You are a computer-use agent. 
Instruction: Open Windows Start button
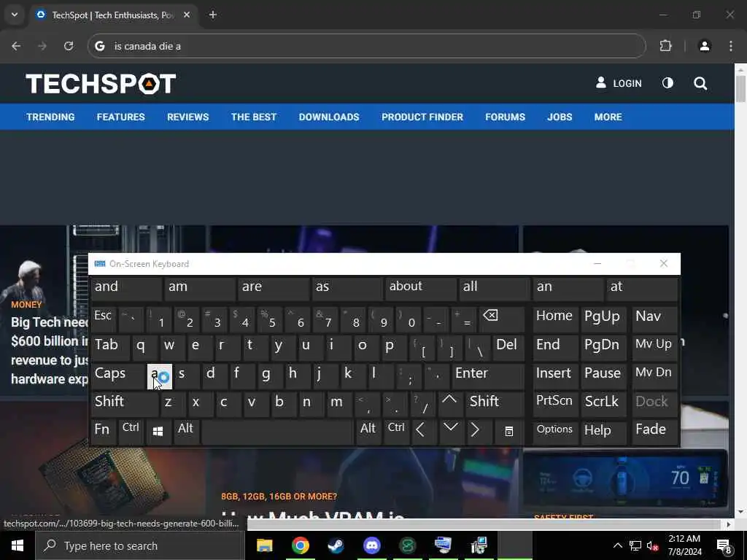pyautogui.click(x=18, y=545)
